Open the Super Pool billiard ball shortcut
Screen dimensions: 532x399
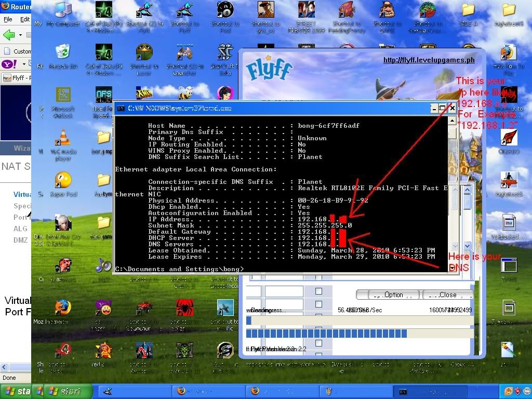pos(63,180)
